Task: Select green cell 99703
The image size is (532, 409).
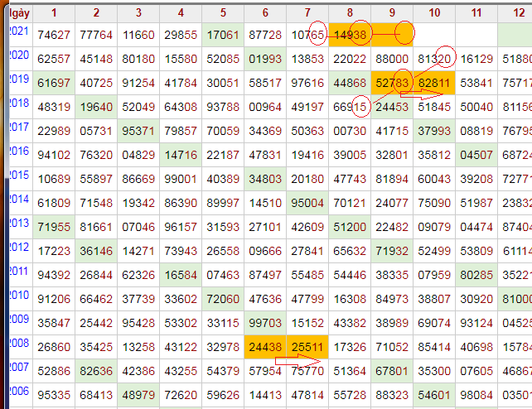Action: pos(265,323)
